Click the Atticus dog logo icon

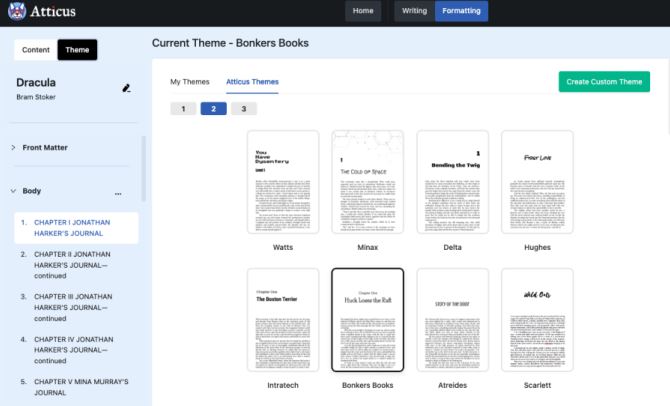(x=17, y=11)
